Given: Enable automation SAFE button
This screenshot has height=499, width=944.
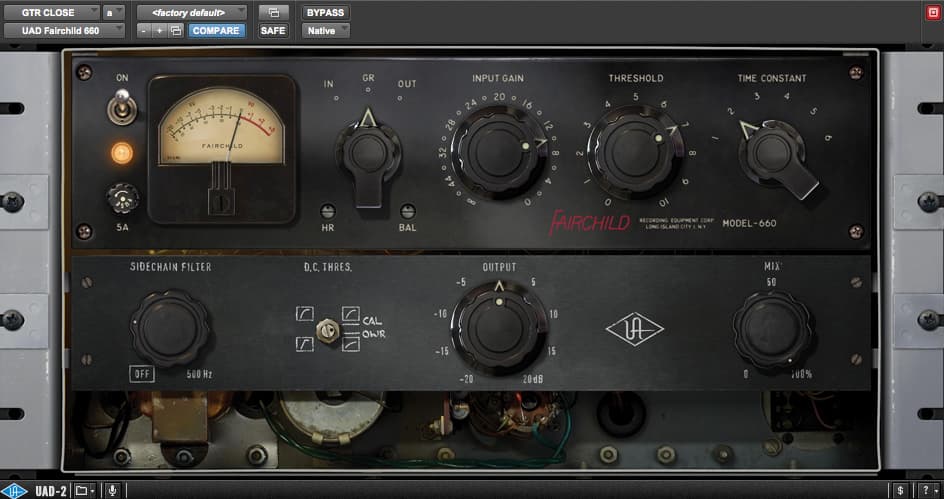Looking at the screenshot, I should point(274,30).
